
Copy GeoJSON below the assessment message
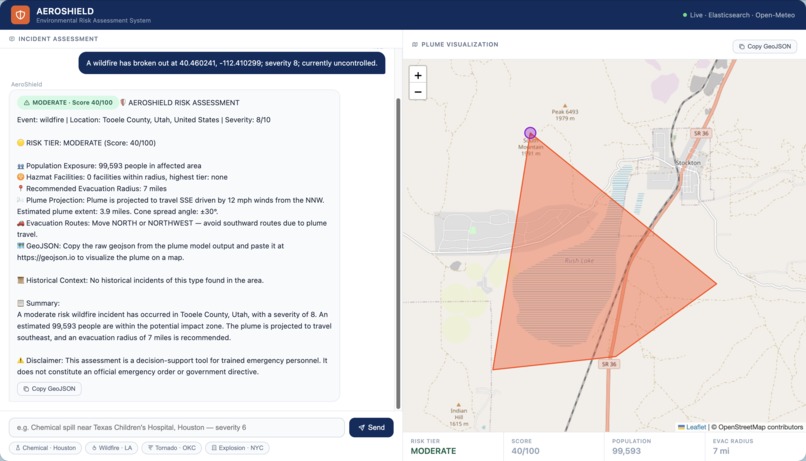click(x=49, y=389)
